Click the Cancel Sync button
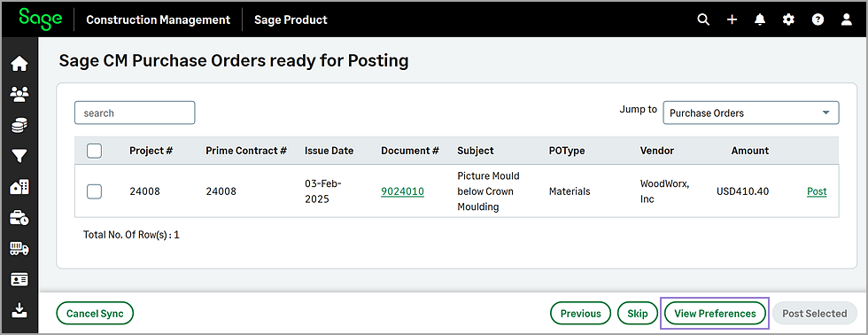 [95, 314]
